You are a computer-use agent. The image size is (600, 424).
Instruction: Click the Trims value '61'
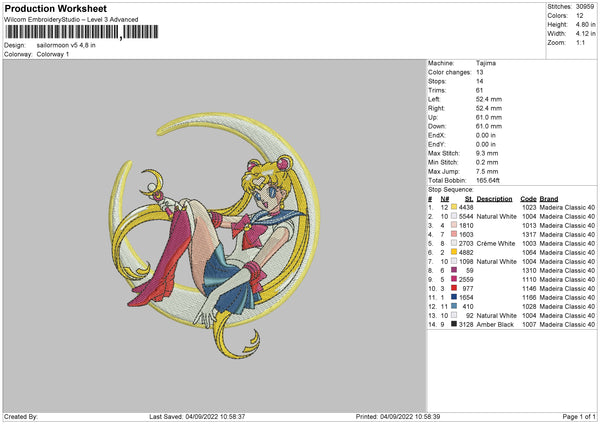pos(479,90)
